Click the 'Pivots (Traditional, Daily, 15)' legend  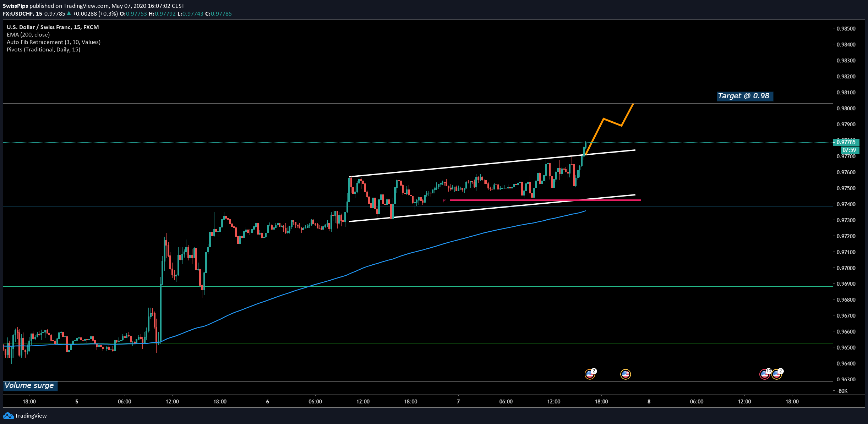point(43,49)
